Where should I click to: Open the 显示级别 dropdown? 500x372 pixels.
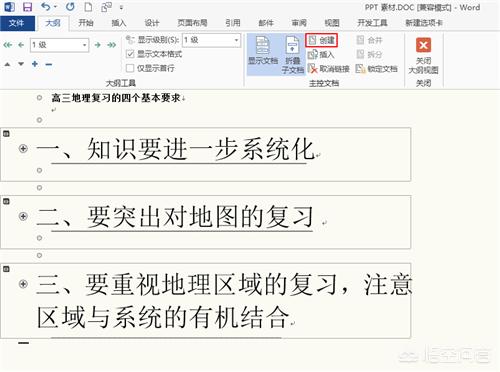pos(211,40)
